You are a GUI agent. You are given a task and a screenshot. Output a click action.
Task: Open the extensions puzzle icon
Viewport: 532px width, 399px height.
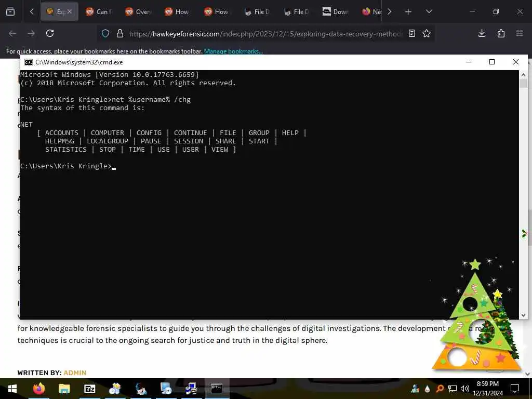(501, 33)
